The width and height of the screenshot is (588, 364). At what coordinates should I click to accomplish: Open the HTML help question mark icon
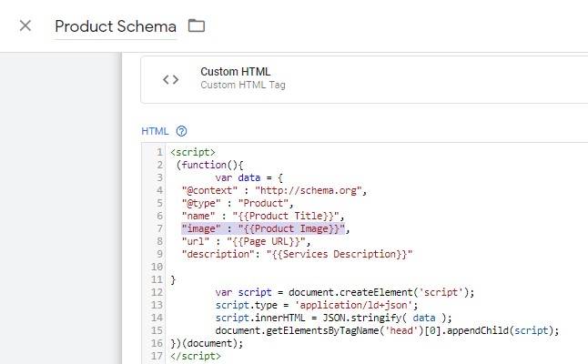(181, 131)
